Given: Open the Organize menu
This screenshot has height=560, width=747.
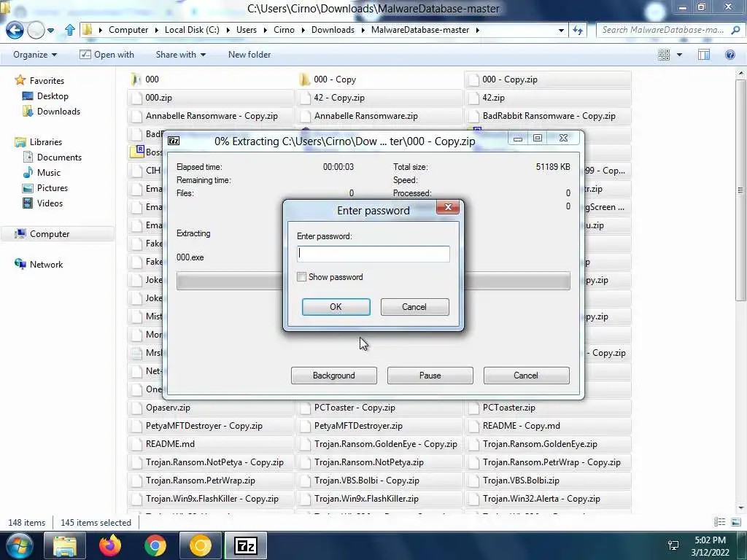Looking at the screenshot, I should pos(35,55).
